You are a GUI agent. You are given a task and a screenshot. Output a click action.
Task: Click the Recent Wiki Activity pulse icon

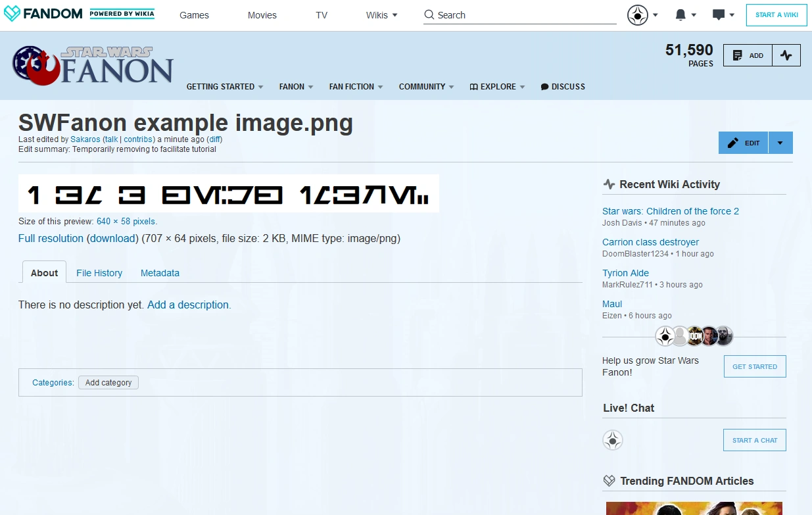[609, 184]
